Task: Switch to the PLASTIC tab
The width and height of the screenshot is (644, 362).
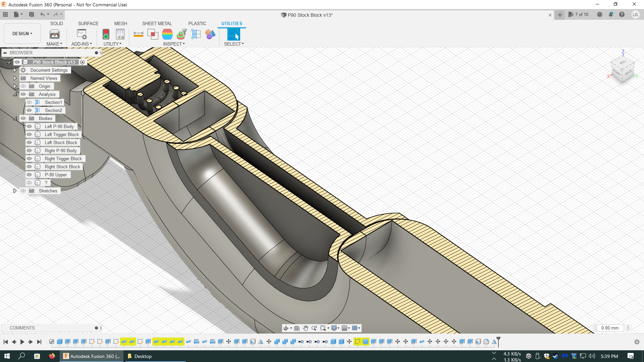Action: pyautogui.click(x=197, y=23)
